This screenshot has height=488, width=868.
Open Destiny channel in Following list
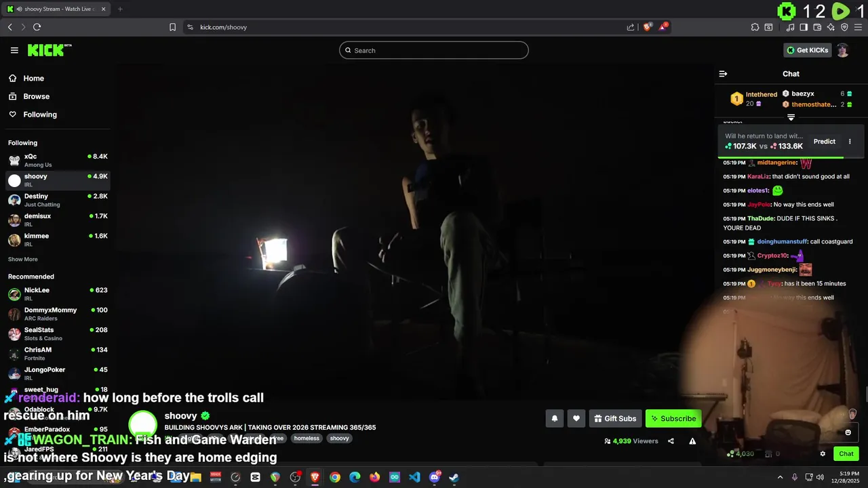[x=58, y=200]
